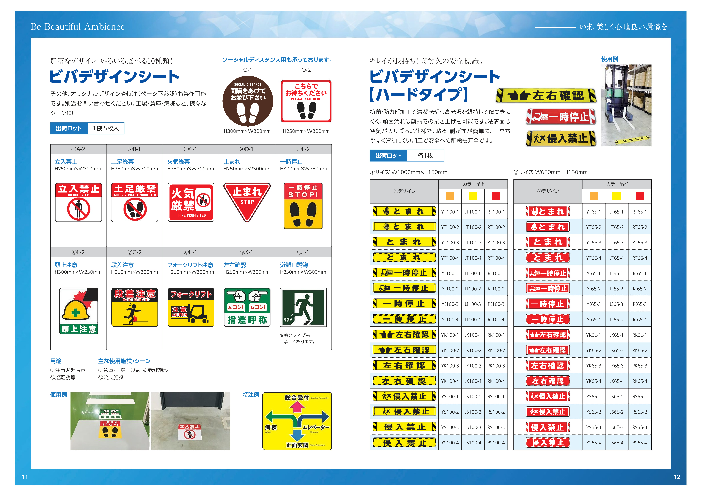Click the green emergency exit running-man sign
701x496 pixels.
(x=302, y=309)
